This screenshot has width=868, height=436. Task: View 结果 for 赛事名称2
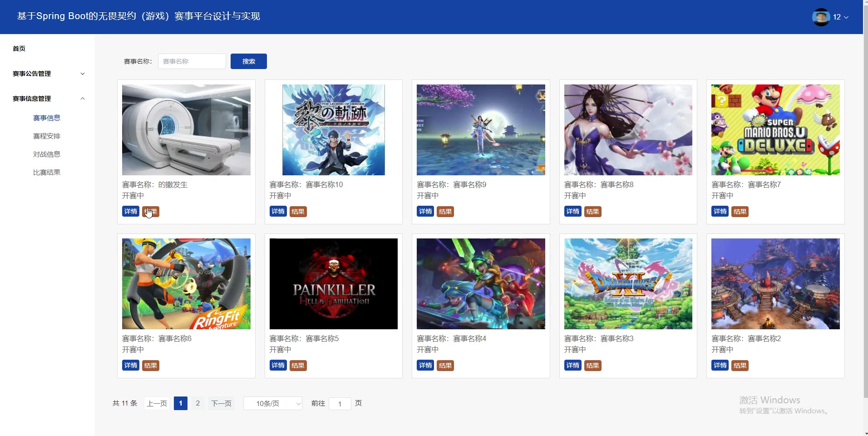[x=740, y=366]
